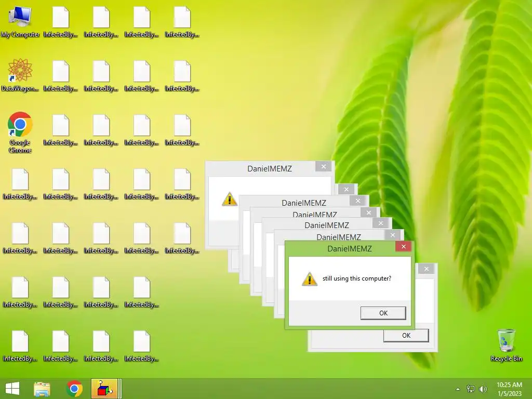Launch Chrome from the taskbar

[74, 389]
